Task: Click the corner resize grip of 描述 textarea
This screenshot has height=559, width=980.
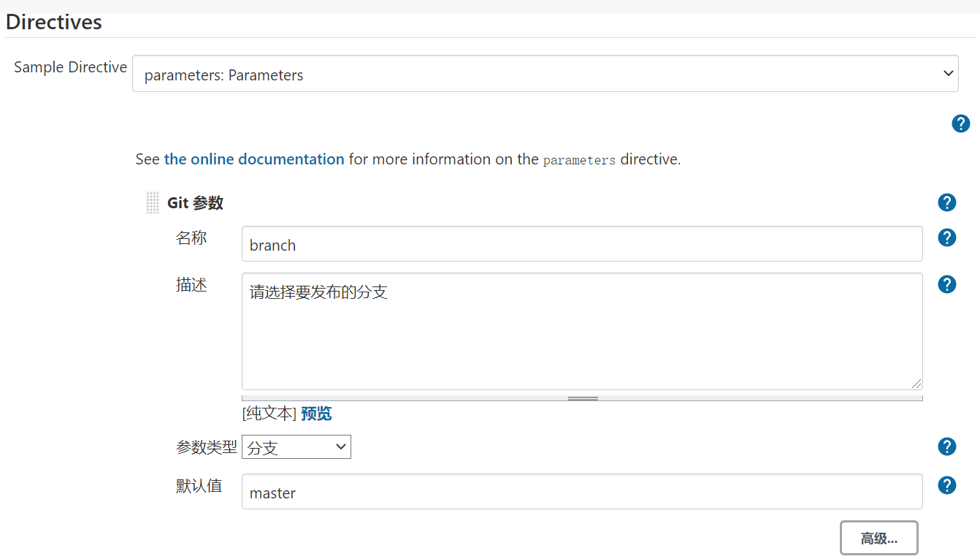Action: pyautogui.click(x=916, y=384)
